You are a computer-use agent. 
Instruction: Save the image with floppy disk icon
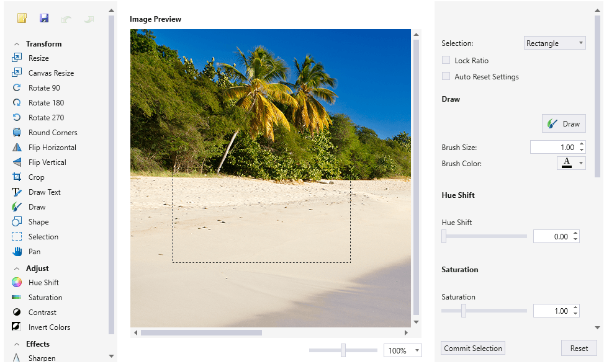(x=44, y=18)
